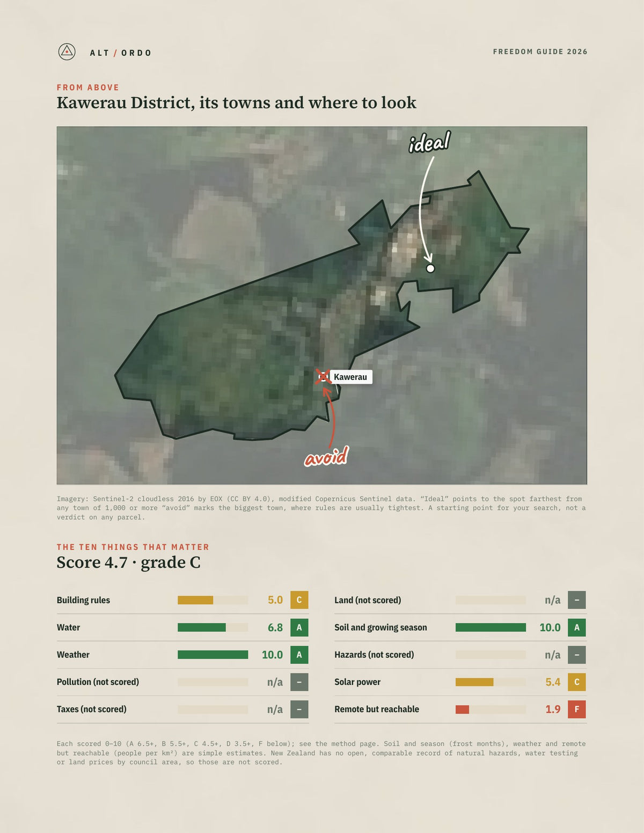Viewport: 644px width, 833px height.
Task: Click the Weather A grade badge
Action: tap(299, 655)
